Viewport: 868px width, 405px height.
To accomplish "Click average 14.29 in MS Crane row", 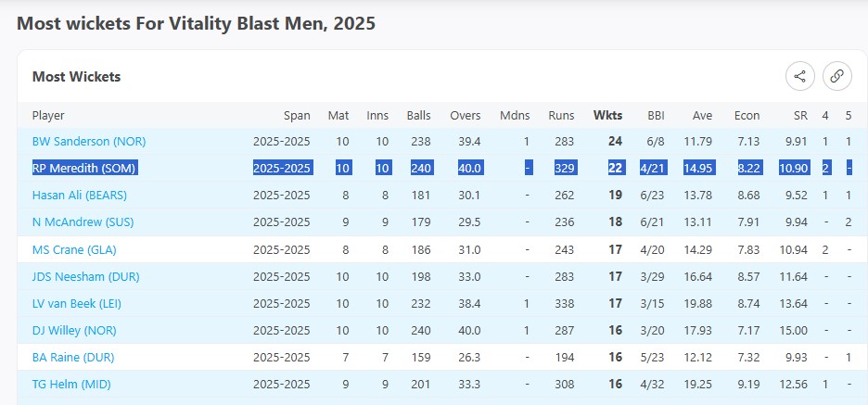I will (698, 249).
